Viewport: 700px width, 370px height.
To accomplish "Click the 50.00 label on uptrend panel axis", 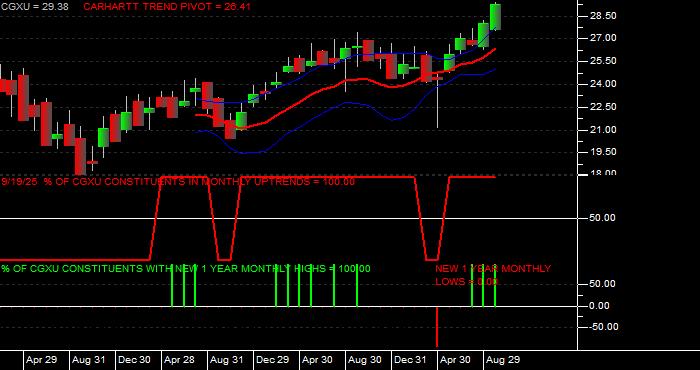I will pyautogui.click(x=604, y=218).
